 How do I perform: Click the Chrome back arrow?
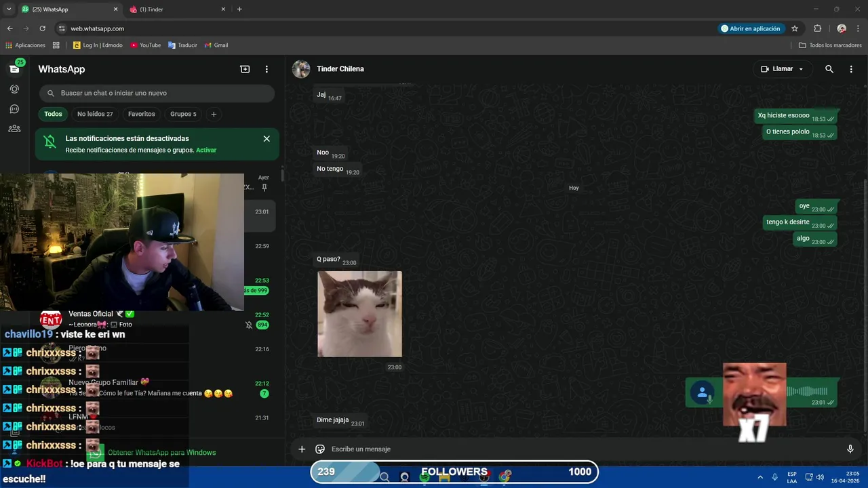pyautogui.click(x=10, y=28)
